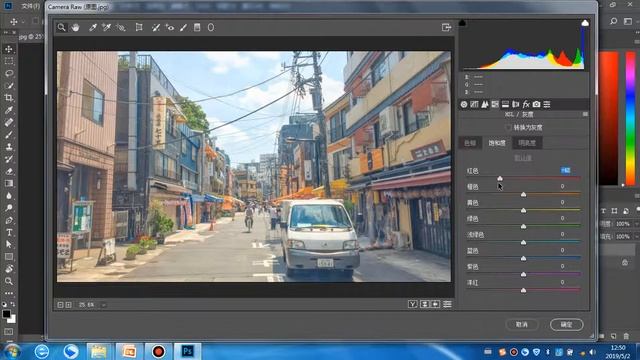Select the Hand tool in Camera Raw toolbar
This screenshot has height=360, width=640.
click(x=75, y=27)
